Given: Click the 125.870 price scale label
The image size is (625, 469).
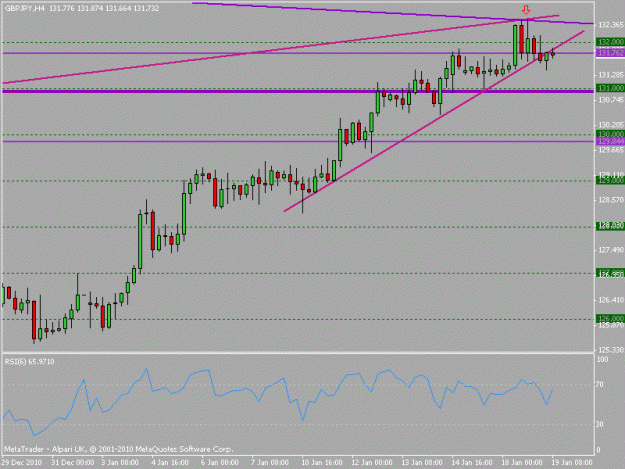Looking at the screenshot, I should click(x=611, y=326).
